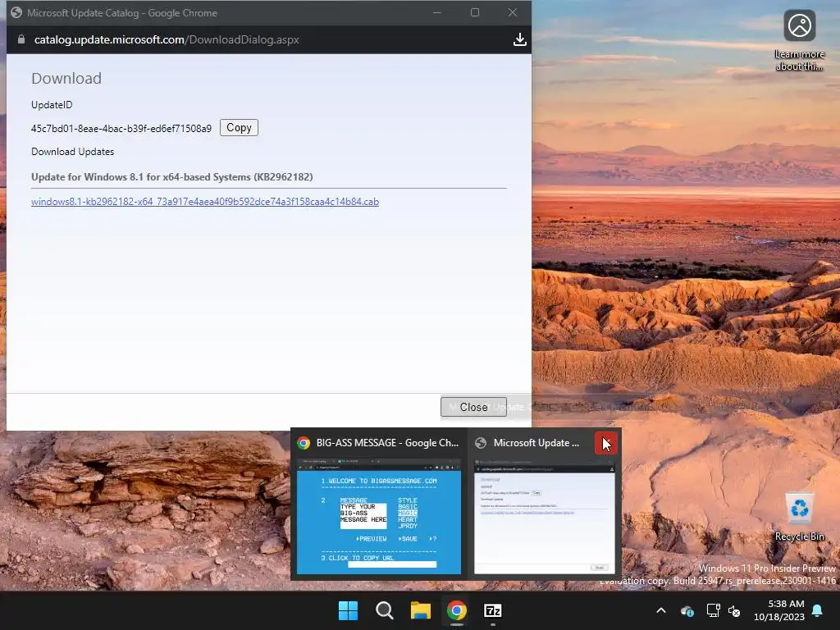840x630 pixels.
Task: Click the UpdateID value 45c7bd01-8eae-4bac text
Action: pos(121,129)
